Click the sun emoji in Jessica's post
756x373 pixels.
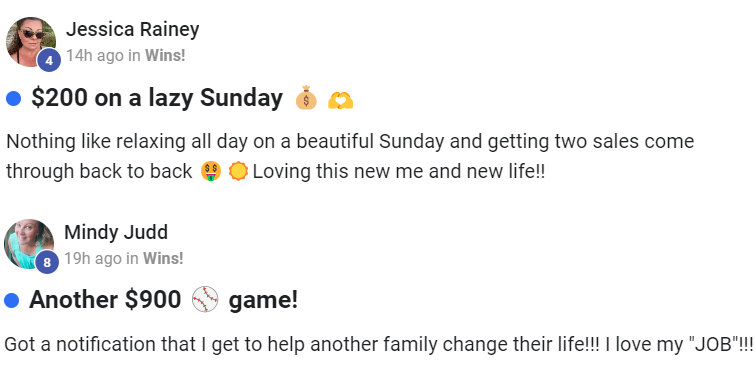[x=238, y=171]
